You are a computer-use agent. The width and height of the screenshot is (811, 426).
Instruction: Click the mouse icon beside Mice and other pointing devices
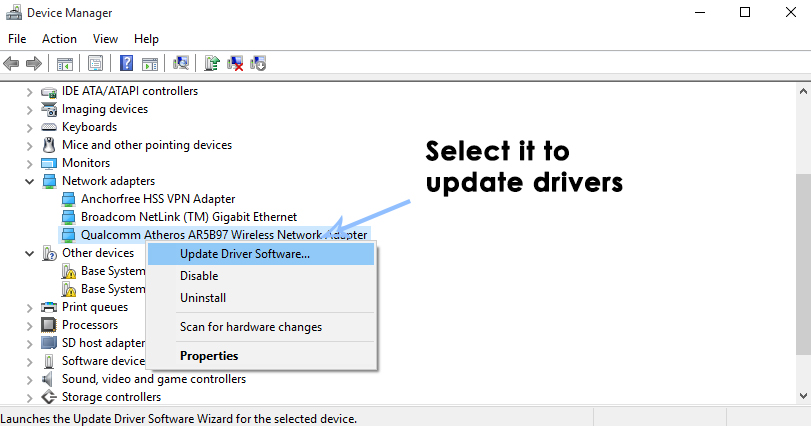pyautogui.click(x=49, y=145)
